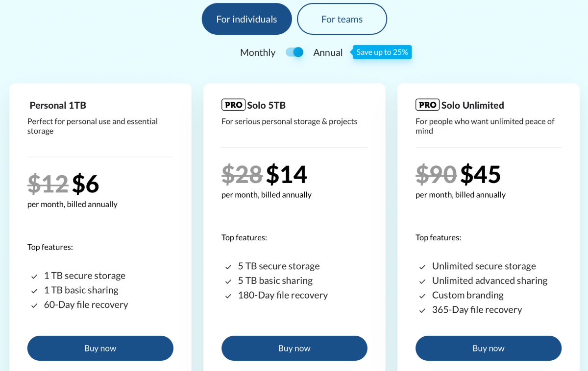The height and width of the screenshot is (371, 588).
Task: Click the Save up to 25% badge
Action: (x=382, y=52)
